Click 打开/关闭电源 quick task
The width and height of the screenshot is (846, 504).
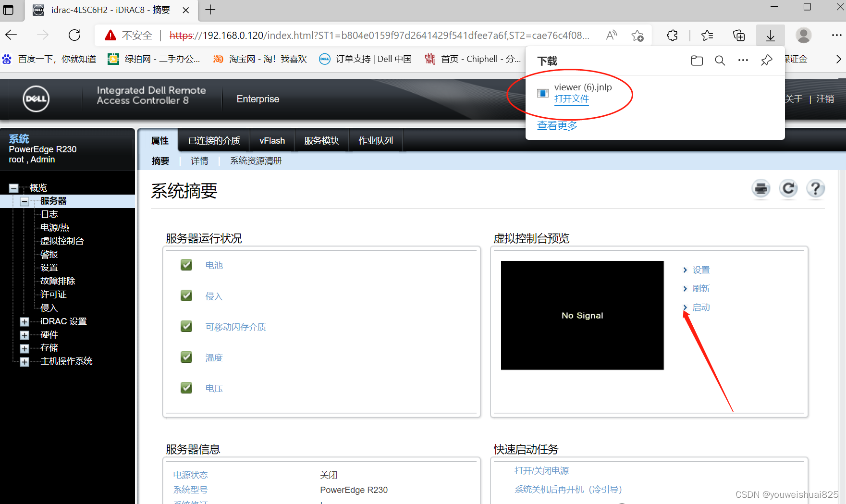click(x=541, y=471)
